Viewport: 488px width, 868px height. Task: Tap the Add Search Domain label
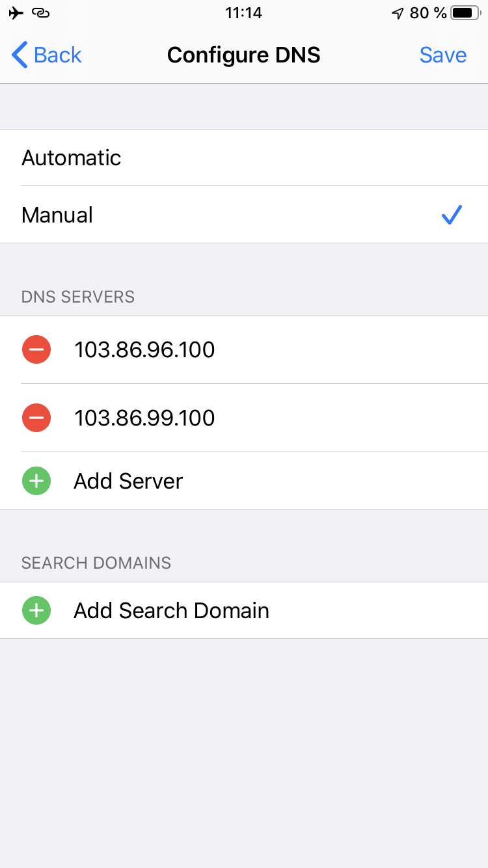[171, 611]
